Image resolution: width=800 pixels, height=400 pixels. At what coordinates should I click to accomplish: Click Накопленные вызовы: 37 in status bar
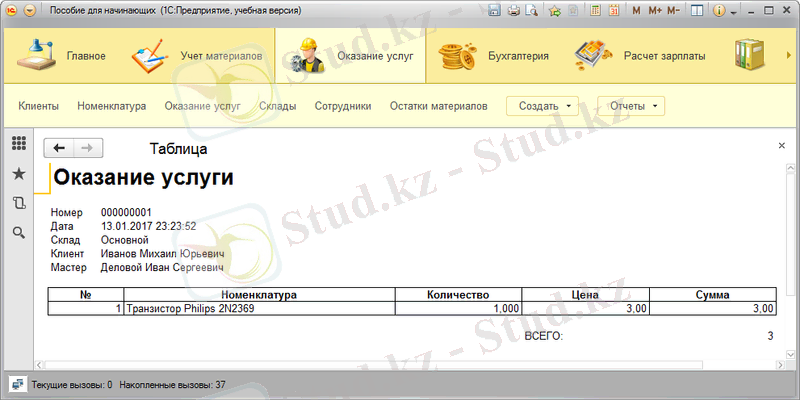click(172, 385)
